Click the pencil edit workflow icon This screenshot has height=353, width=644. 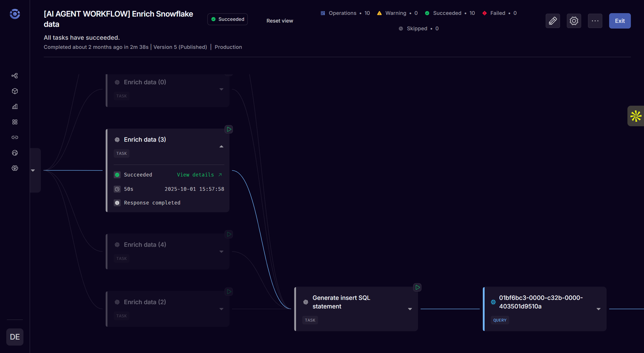click(553, 21)
